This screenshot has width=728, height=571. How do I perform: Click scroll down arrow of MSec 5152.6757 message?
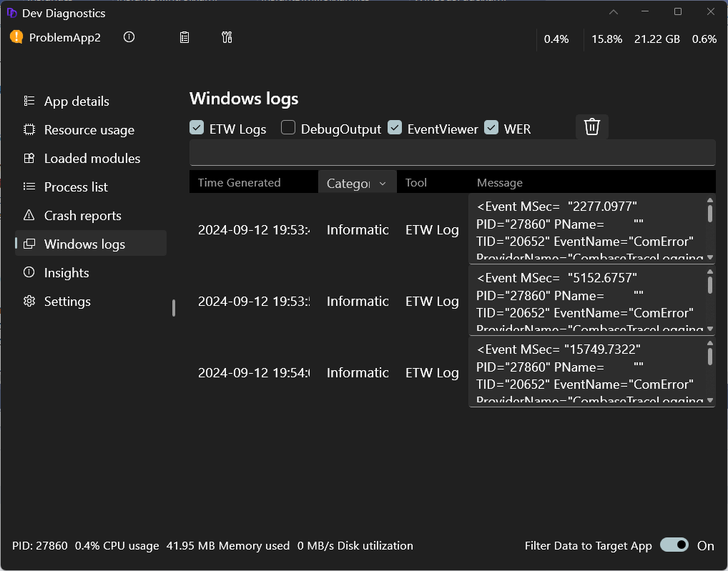710,329
